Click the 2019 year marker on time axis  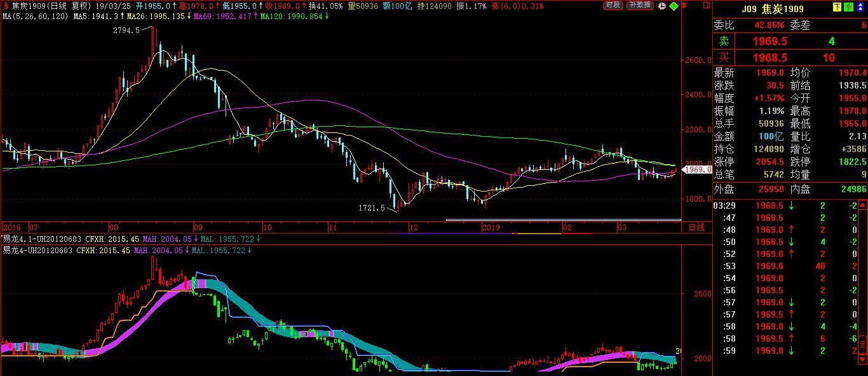[491, 227]
